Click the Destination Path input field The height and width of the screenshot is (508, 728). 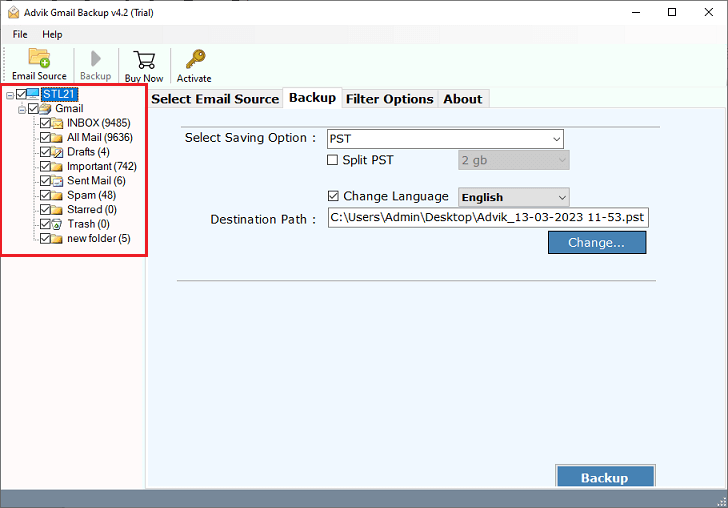pyautogui.click(x=488, y=217)
